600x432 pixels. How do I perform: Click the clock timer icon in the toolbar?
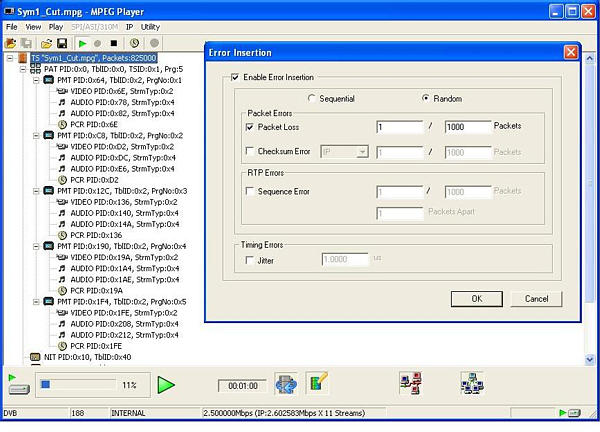[x=134, y=43]
